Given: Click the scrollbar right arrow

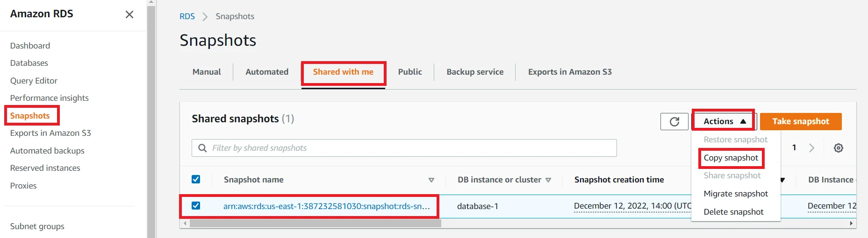Looking at the screenshot, I should tap(851, 224).
